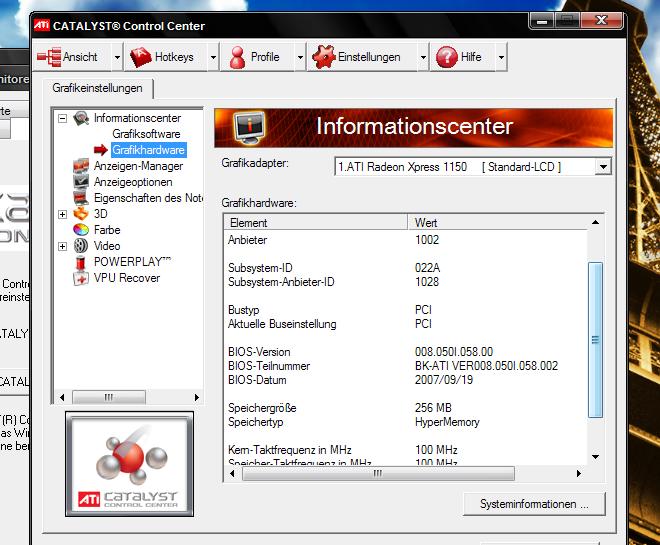Click the Hotkeys keyboard icon

pos(141,57)
